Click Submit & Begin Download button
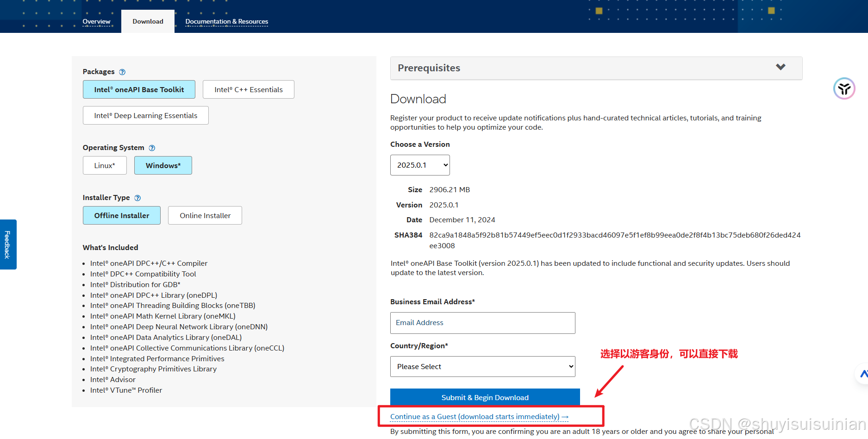This screenshot has height=439, width=868. (x=485, y=397)
